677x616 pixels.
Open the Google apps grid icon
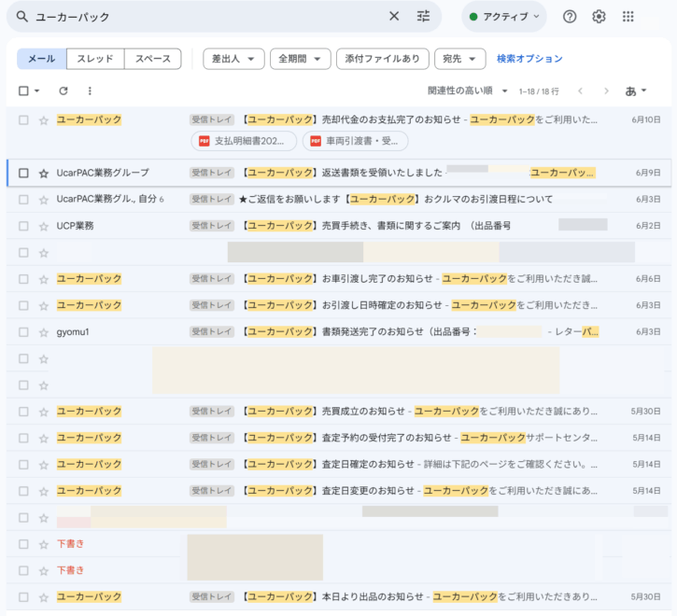point(628,17)
